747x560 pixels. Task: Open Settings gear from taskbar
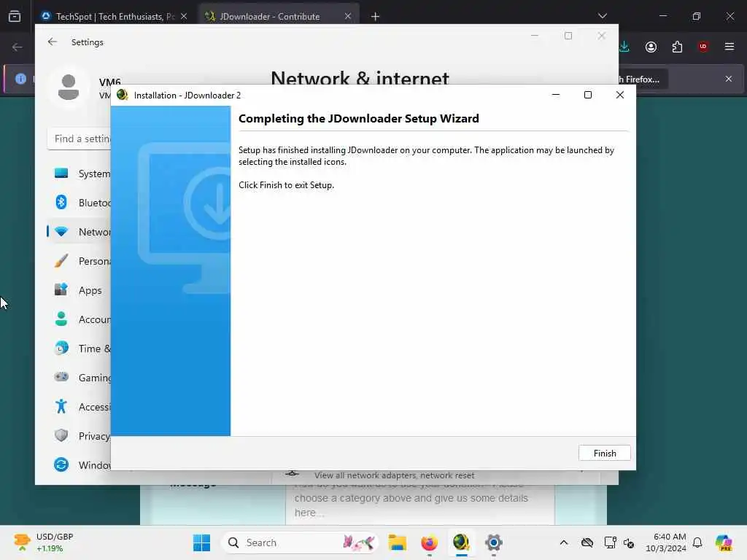click(494, 542)
